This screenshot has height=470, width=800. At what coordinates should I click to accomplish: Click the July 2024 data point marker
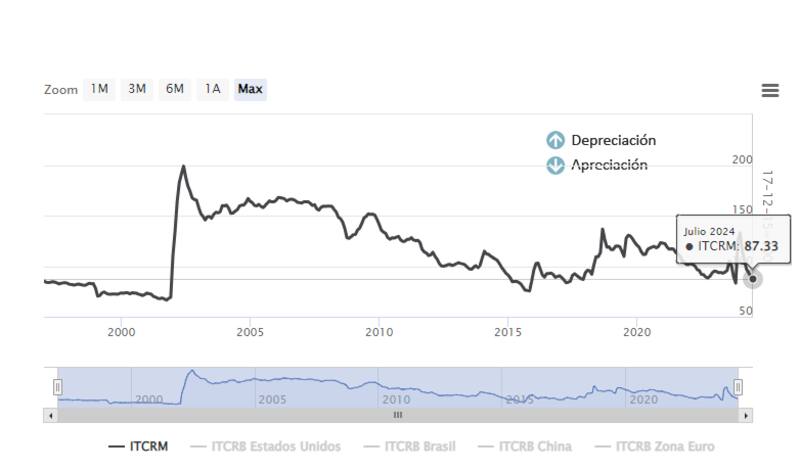(753, 279)
